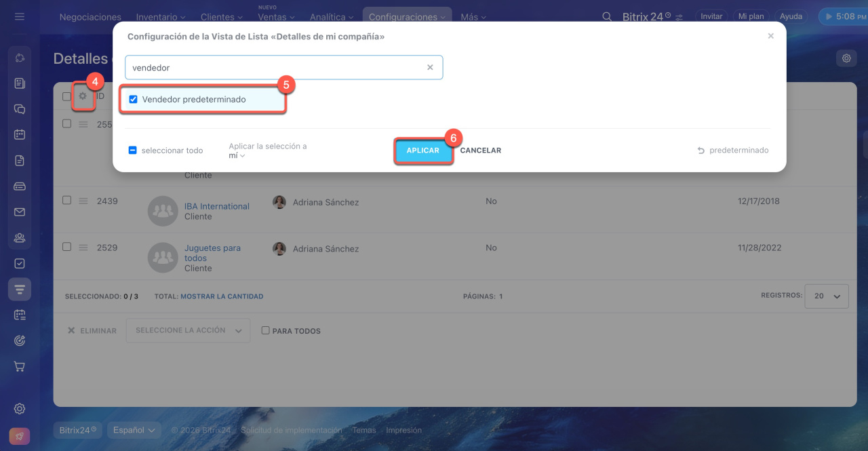This screenshot has height=451, width=868.
Task: Reset to predeterminado in dialog
Action: point(733,151)
